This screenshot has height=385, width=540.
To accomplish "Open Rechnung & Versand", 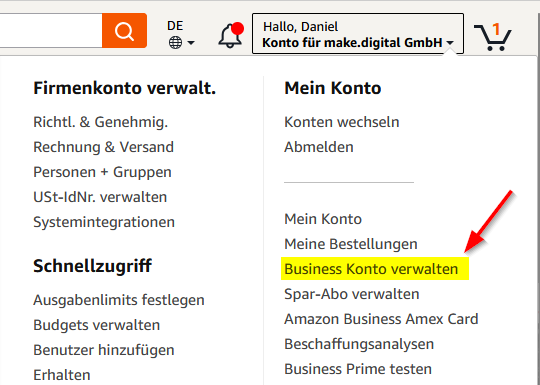I will coord(103,147).
